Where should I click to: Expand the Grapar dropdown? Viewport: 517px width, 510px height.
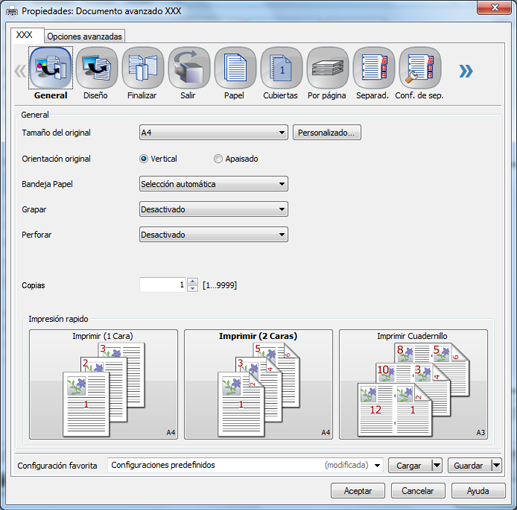213,209
